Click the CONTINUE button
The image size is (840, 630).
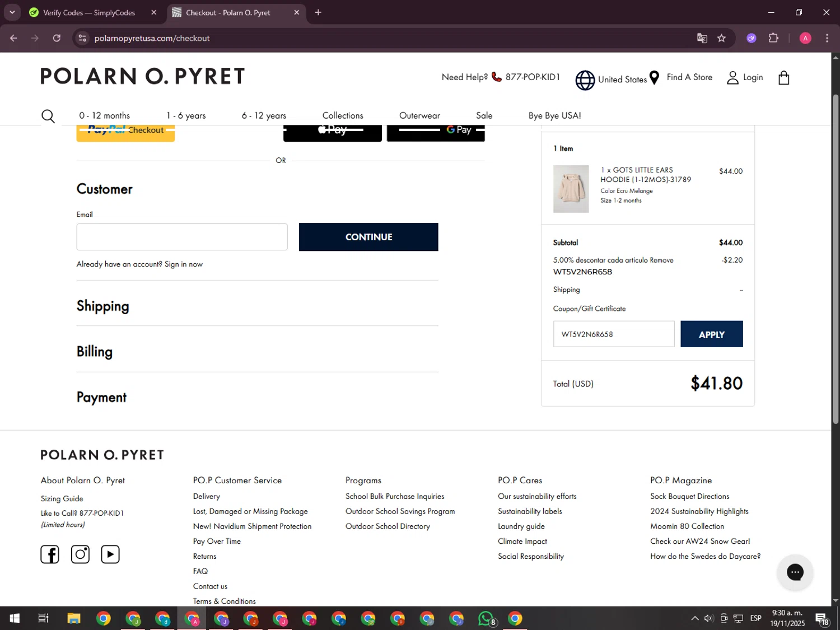[x=368, y=237]
